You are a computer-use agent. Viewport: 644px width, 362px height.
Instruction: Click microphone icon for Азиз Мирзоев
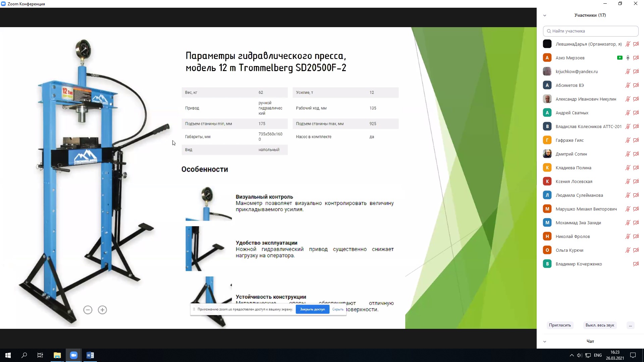tap(628, 58)
